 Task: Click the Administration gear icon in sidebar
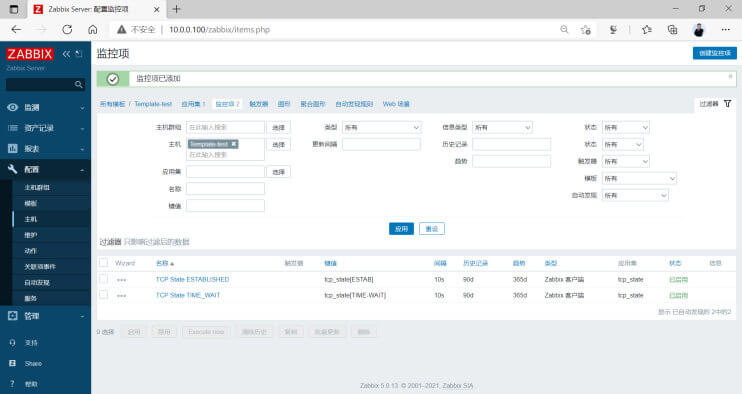[x=13, y=315]
